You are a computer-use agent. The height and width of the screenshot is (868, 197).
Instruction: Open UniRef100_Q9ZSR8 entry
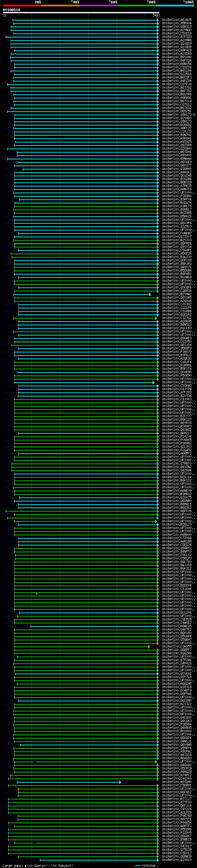[x=177, y=145]
